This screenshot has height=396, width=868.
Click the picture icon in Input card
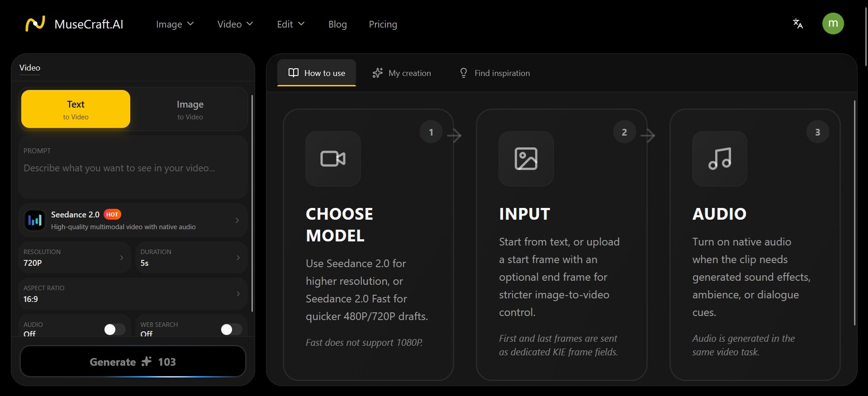coord(526,159)
